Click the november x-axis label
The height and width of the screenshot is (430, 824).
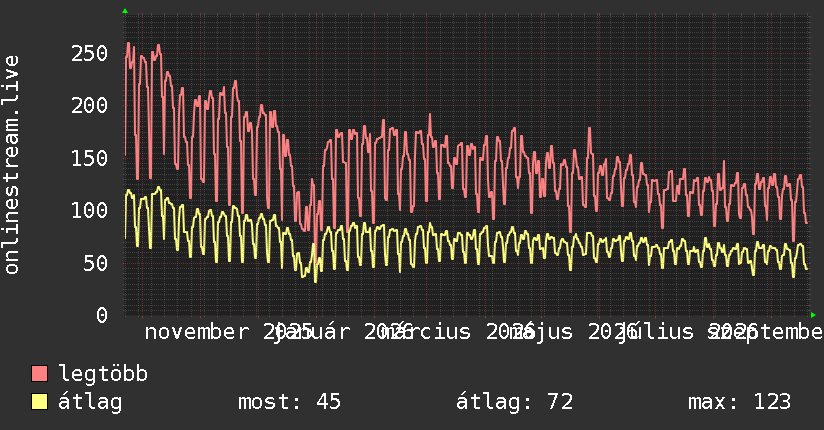pos(197,332)
